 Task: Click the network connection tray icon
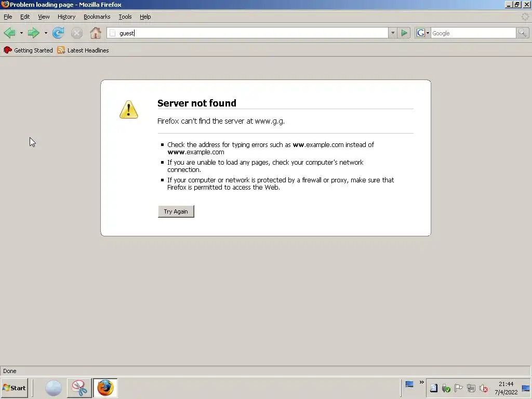pyautogui.click(x=471, y=388)
